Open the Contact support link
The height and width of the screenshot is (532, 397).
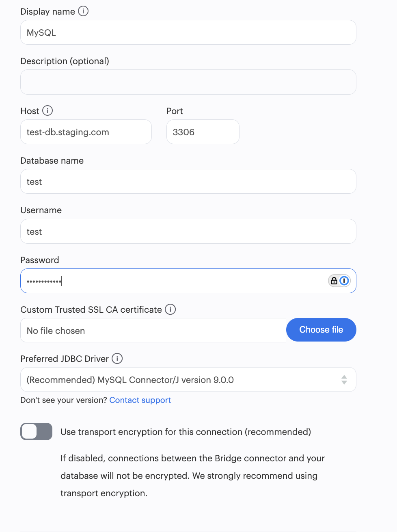140,400
